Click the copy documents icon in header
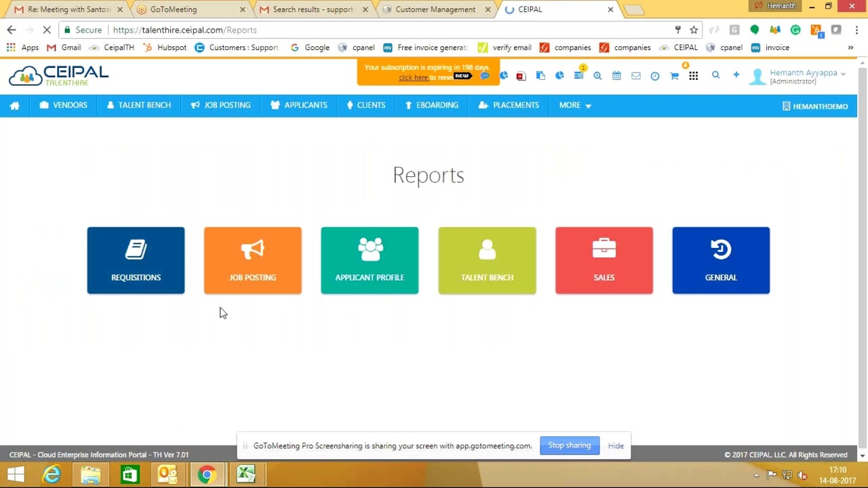Viewport: 868px width, 488px height. pos(540,76)
